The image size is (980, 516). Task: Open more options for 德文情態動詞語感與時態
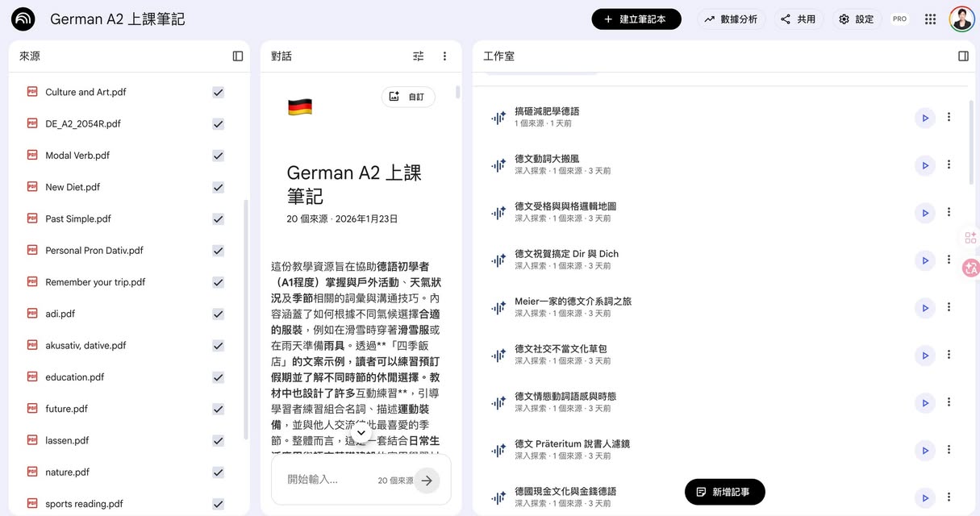point(949,402)
